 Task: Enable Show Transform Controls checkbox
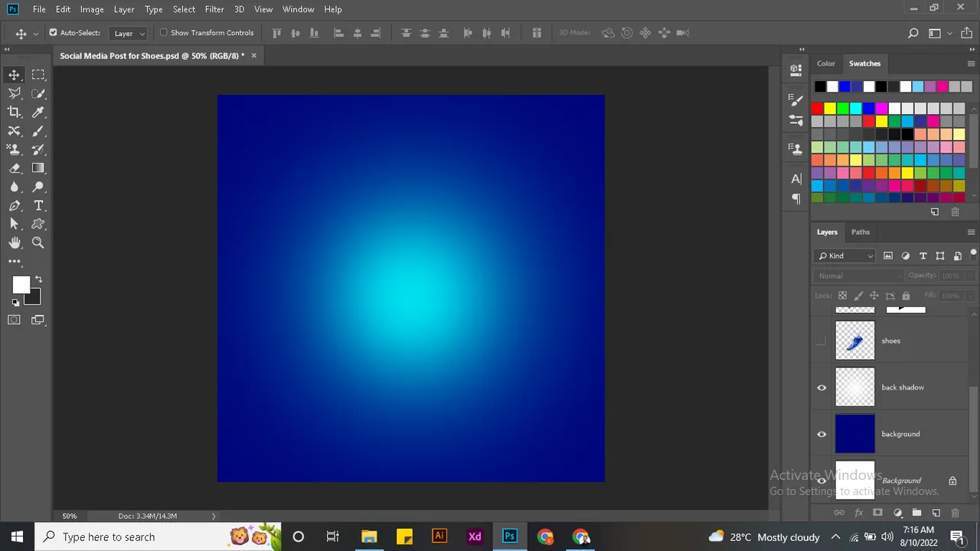point(163,33)
